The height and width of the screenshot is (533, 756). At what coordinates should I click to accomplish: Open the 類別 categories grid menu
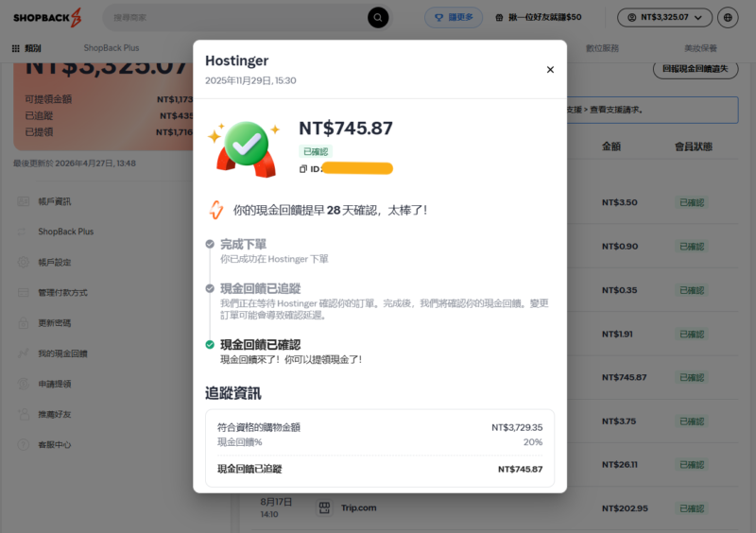tap(26, 48)
